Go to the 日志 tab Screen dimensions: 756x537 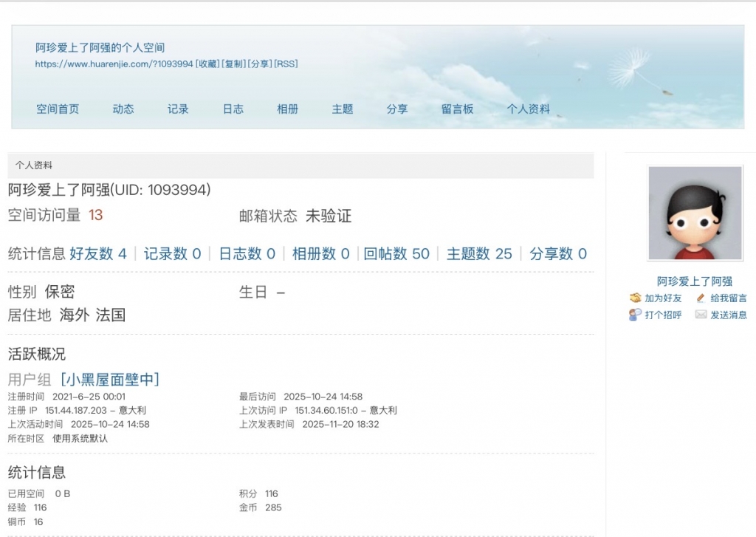pyautogui.click(x=233, y=109)
